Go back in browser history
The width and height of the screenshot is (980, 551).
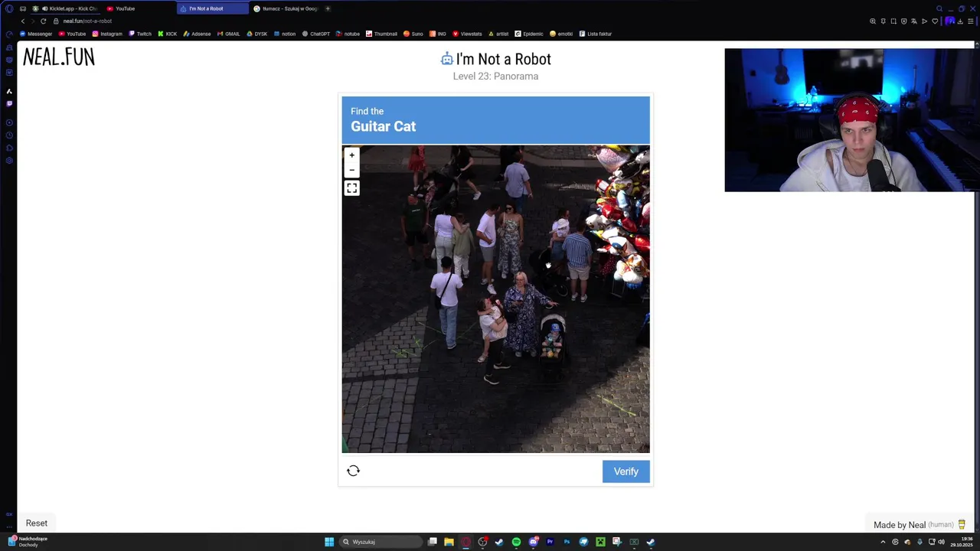pyautogui.click(x=22, y=21)
